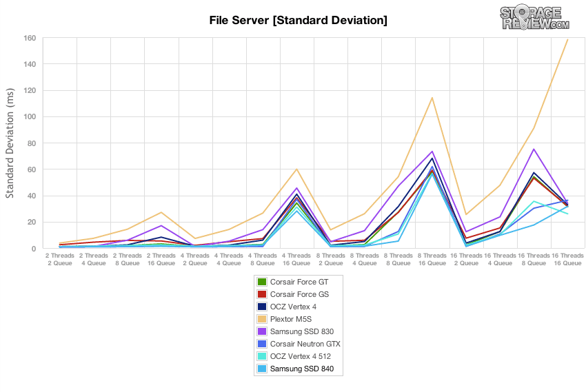This screenshot has width=586, height=392.
Task: Click the Samsung SSD 840 light-blue swatch
Action: click(x=262, y=369)
